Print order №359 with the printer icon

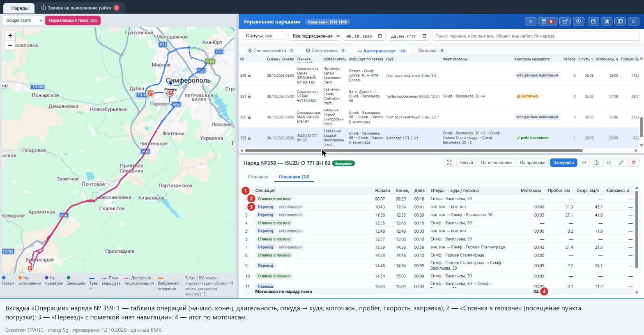point(609,163)
